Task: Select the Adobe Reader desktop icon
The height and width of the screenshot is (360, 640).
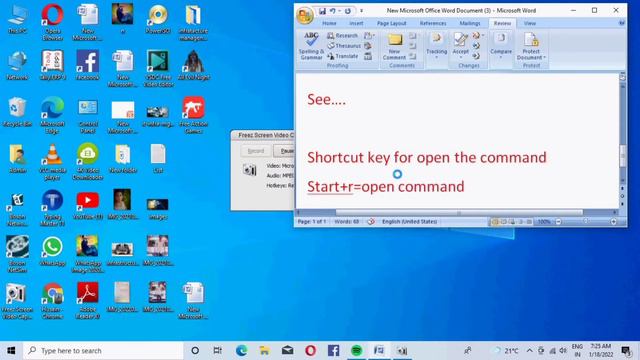Action: coord(87,300)
